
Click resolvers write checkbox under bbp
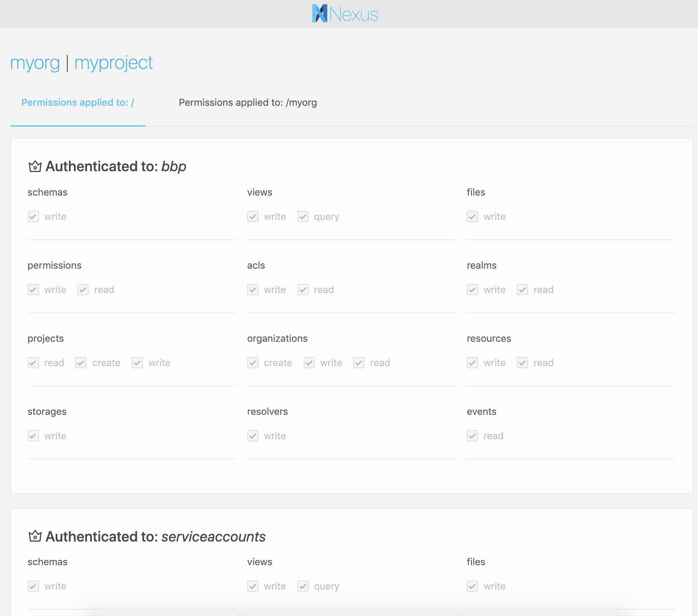[254, 436]
